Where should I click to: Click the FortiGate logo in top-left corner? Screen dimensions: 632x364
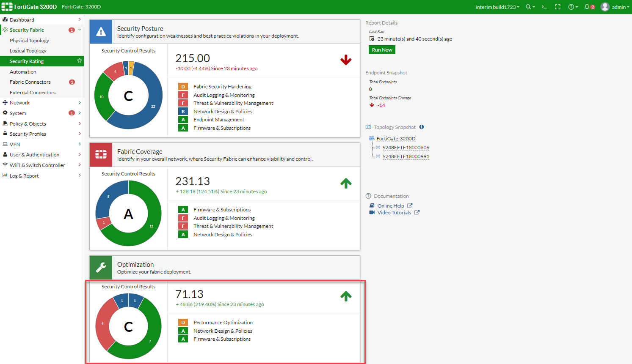pos(7,7)
